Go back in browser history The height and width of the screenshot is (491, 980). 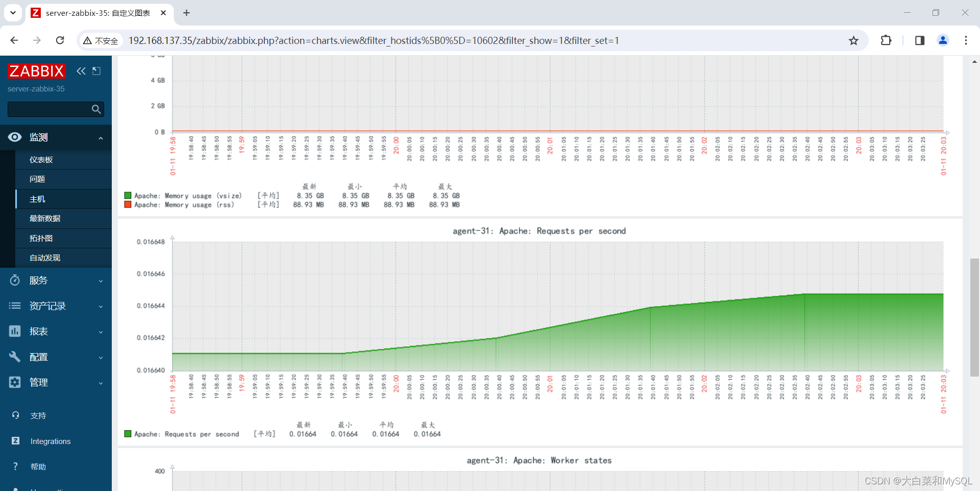pos(14,40)
